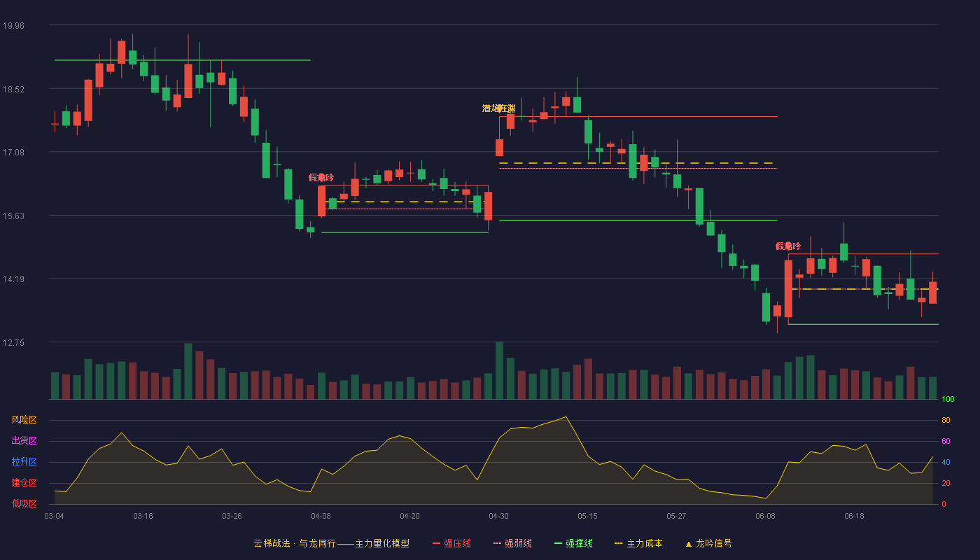Click the 建仓区 zone label
This screenshot has height=560, width=980.
pos(24,483)
